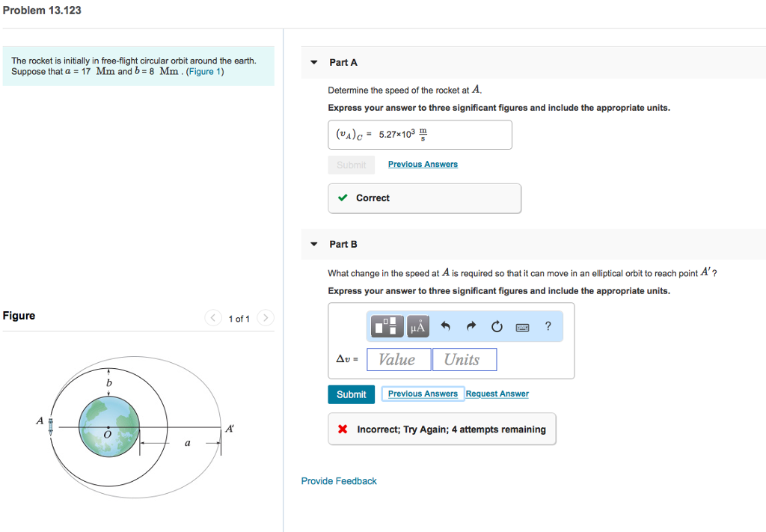Click the orbit figure diagram
This screenshot has width=766, height=532.
coord(135,427)
